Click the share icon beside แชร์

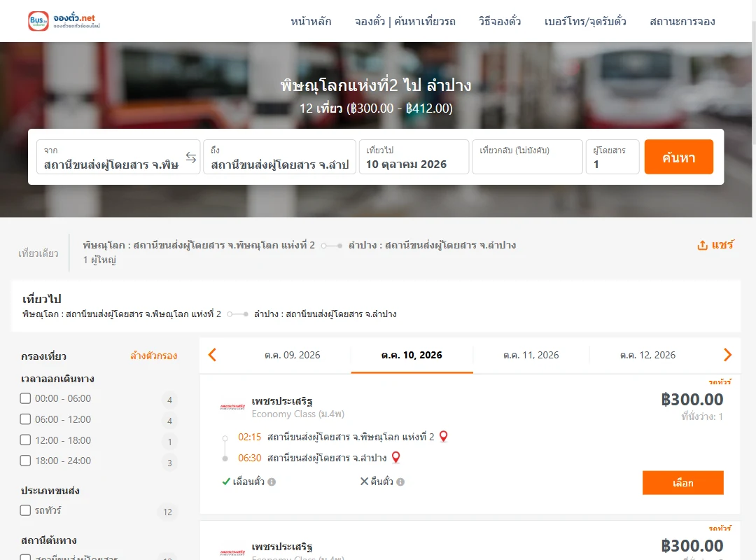(x=703, y=245)
